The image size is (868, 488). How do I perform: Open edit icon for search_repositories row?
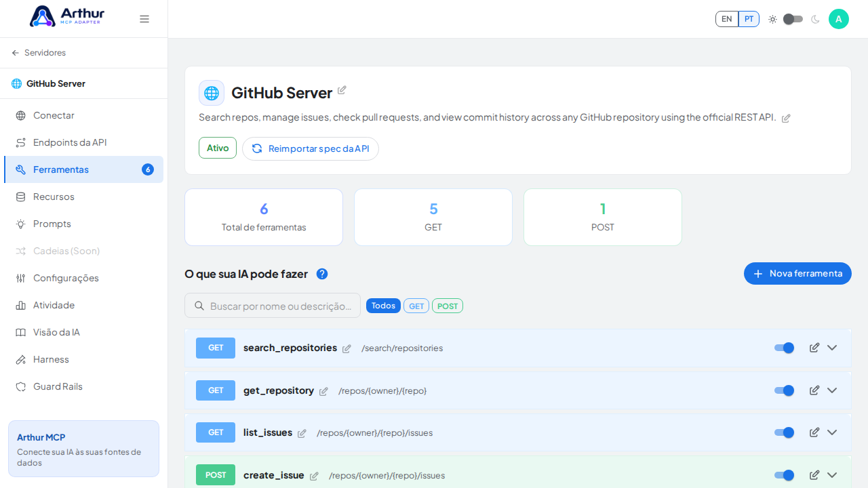(x=814, y=348)
